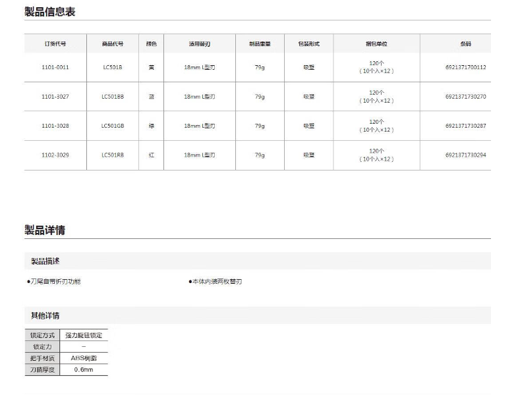The height and width of the screenshot is (420, 520).
Task: Click the 本体内装两枚替刃 bullet text
Action: click(x=216, y=282)
